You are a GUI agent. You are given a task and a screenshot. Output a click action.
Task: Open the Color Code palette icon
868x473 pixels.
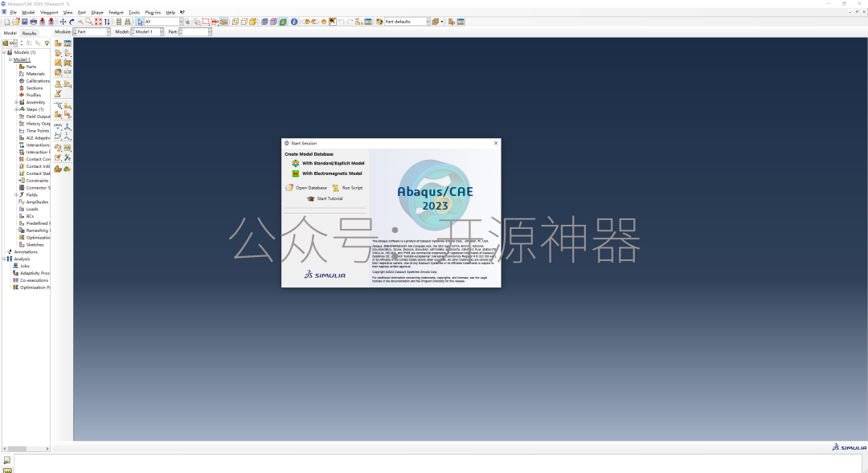coord(379,22)
